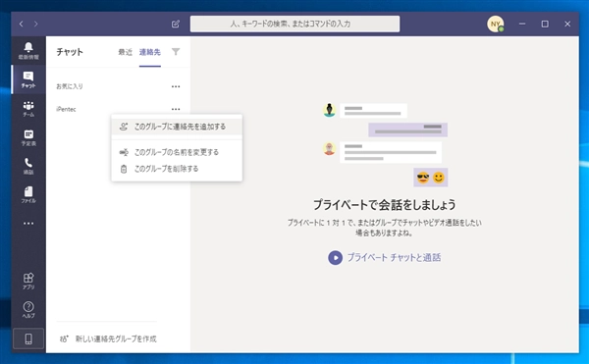Click the mobile app download icon
This screenshot has height=364, width=589.
(x=28, y=338)
